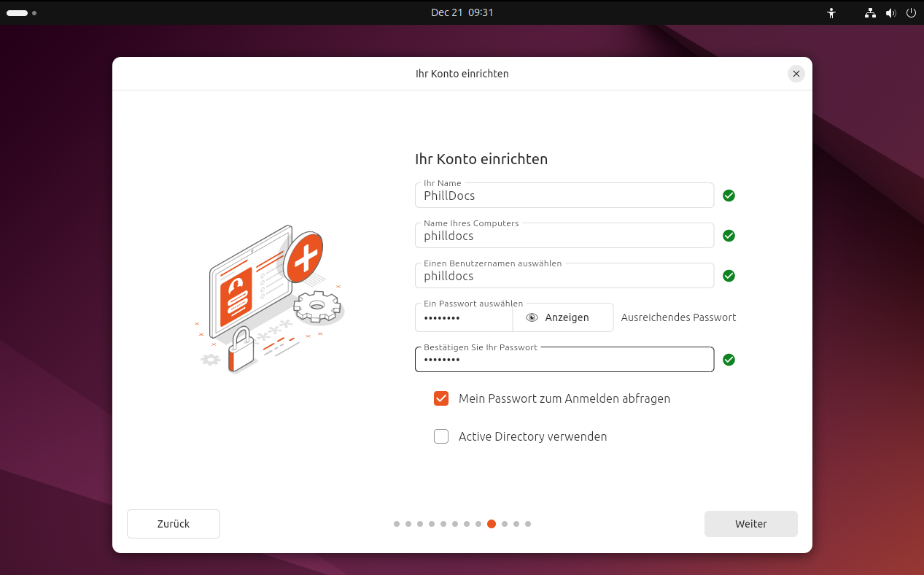Uncheck Mein Passwort zum Anmelden abfragen

[441, 398]
